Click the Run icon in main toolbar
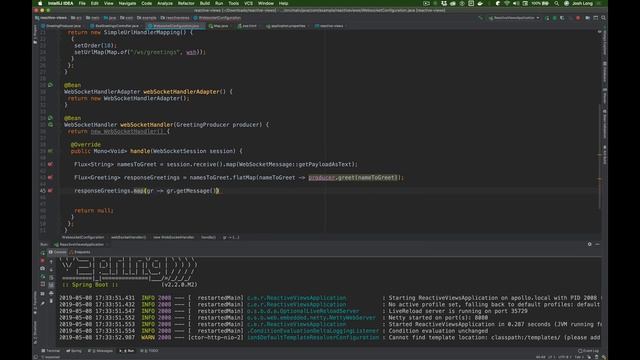This screenshot has width=640, height=360. (547, 18)
